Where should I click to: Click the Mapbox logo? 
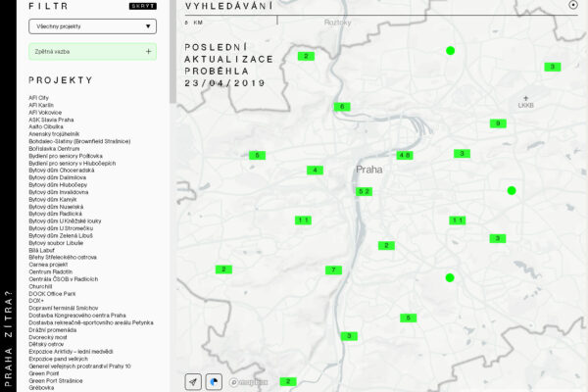[x=249, y=382]
